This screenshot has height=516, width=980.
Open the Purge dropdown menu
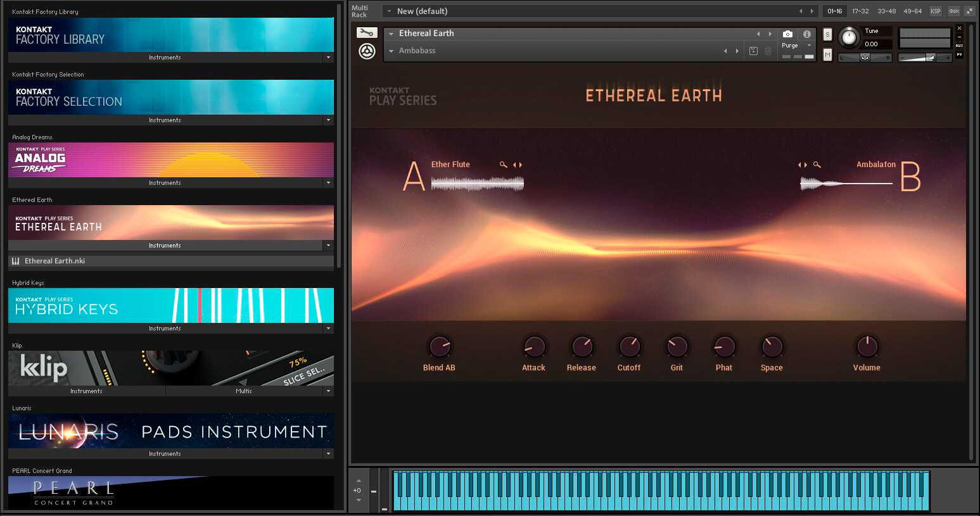[797, 46]
